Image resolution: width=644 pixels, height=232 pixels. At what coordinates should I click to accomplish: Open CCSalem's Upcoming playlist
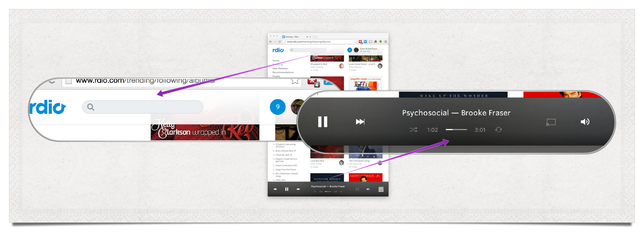[x=286, y=146]
